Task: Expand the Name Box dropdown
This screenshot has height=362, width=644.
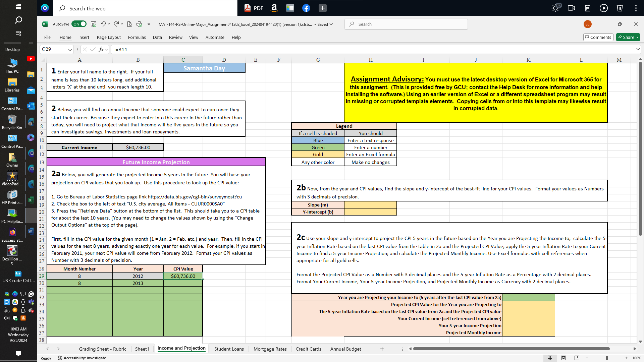Action: pyautogui.click(x=70, y=50)
